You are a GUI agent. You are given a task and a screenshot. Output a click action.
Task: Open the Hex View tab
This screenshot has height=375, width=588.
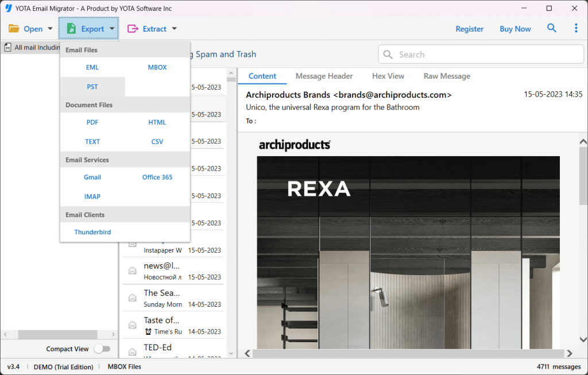click(388, 76)
